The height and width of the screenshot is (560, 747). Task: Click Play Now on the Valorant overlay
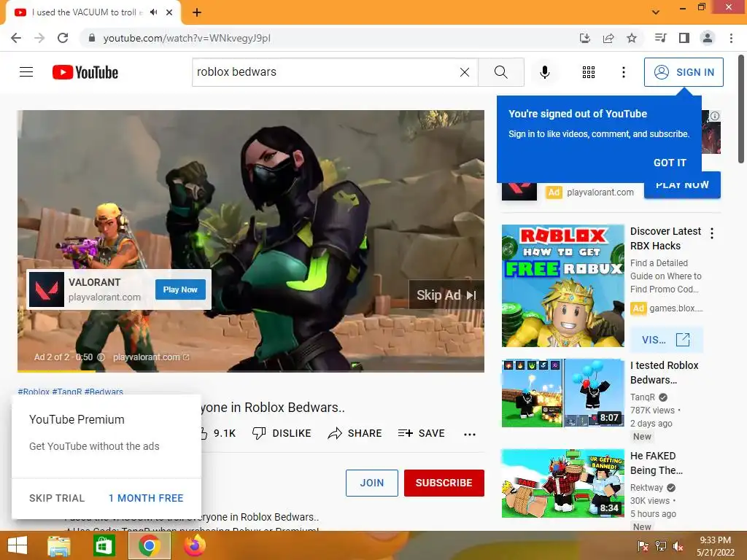point(180,289)
